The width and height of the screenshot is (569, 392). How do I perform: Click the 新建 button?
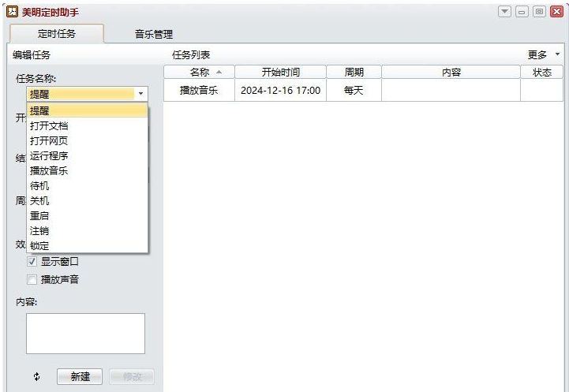(x=80, y=377)
